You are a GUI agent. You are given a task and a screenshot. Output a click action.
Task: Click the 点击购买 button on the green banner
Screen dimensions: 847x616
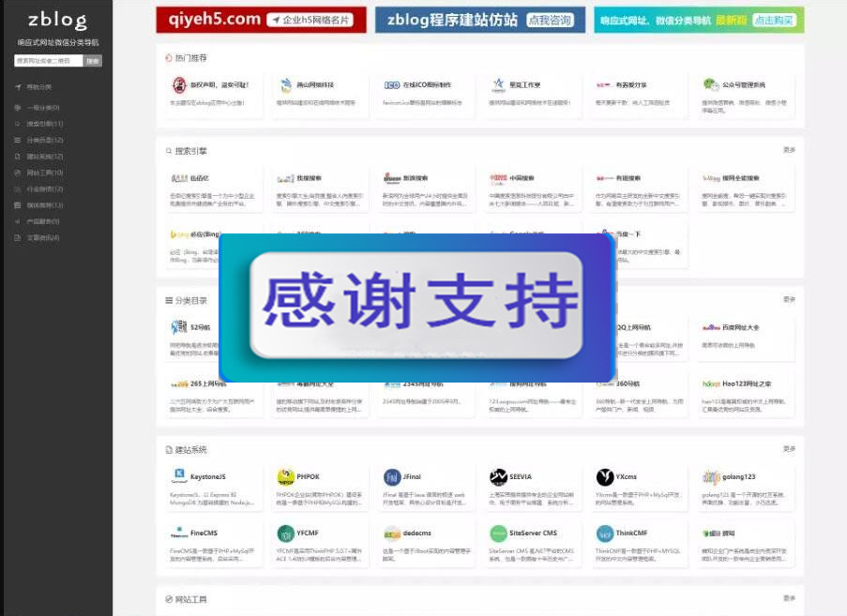point(774,21)
